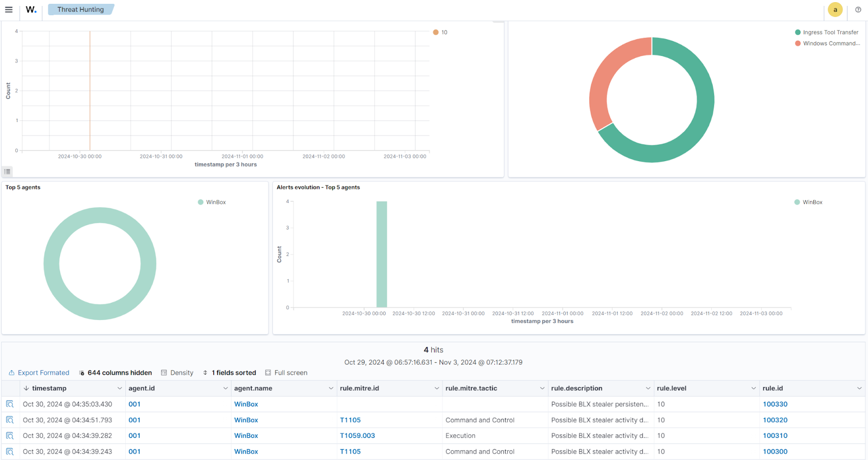Toggle Ingress Tool Transfer legend entry

point(826,33)
